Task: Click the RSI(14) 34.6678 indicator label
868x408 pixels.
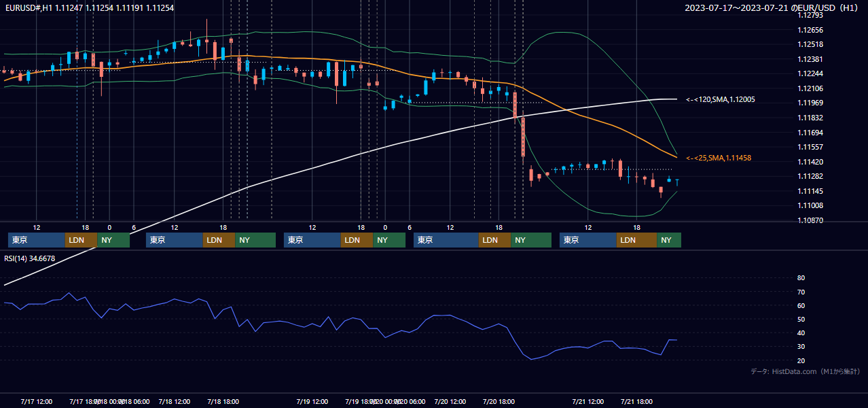Action: click(x=30, y=258)
